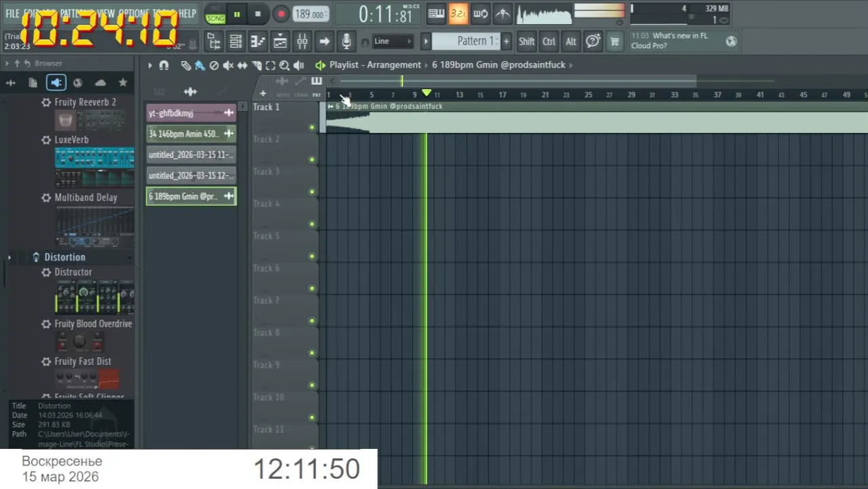This screenshot has width=868, height=489.
Task: Click the 189 tempo field
Action: [x=311, y=14]
